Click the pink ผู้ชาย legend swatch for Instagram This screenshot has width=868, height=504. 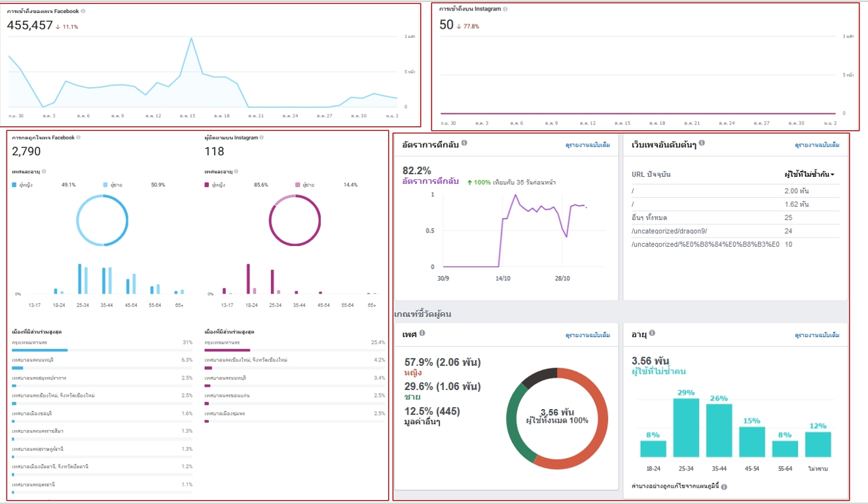pyautogui.click(x=298, y=185)
